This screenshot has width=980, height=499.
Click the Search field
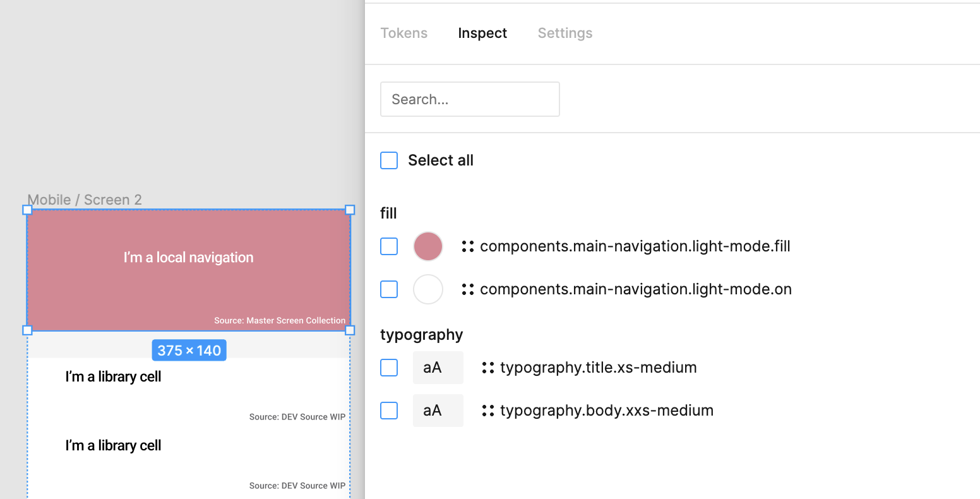[x=470, y=99]
